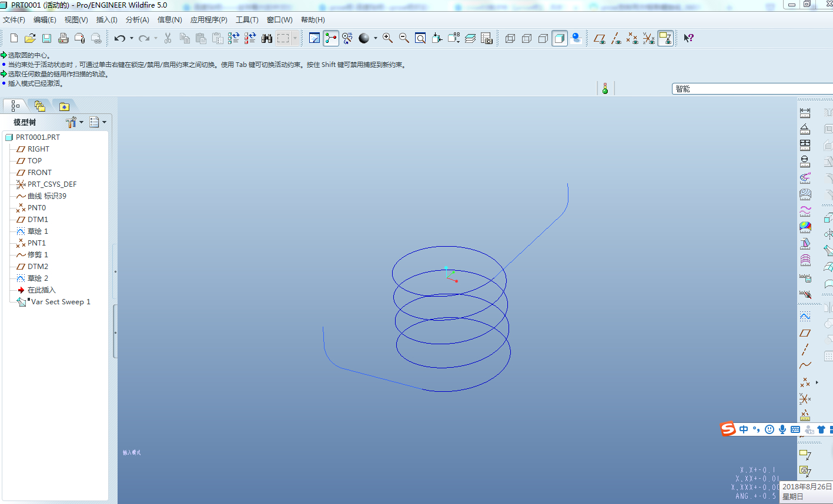The height and width of the screenshot is (504, 833).
Task: Open context-sensitive help icon
Action: [x=688, y=38]
